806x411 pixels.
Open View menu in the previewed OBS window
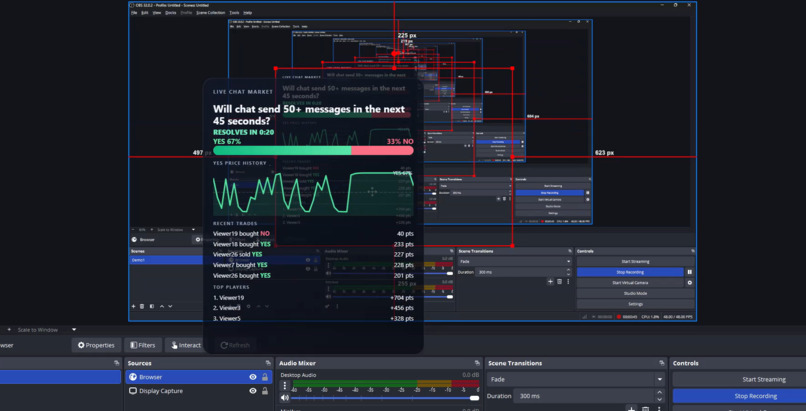[157, 12]
